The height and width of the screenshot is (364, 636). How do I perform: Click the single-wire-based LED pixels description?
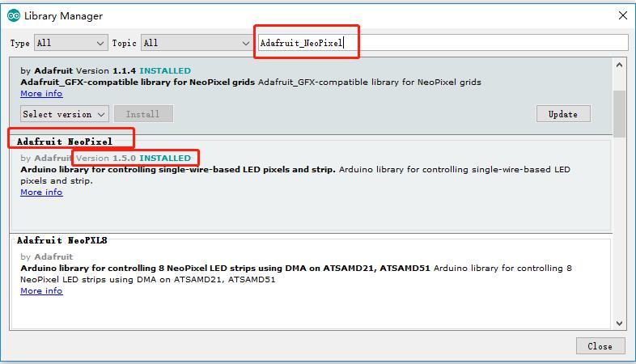(x=295, y=175)
